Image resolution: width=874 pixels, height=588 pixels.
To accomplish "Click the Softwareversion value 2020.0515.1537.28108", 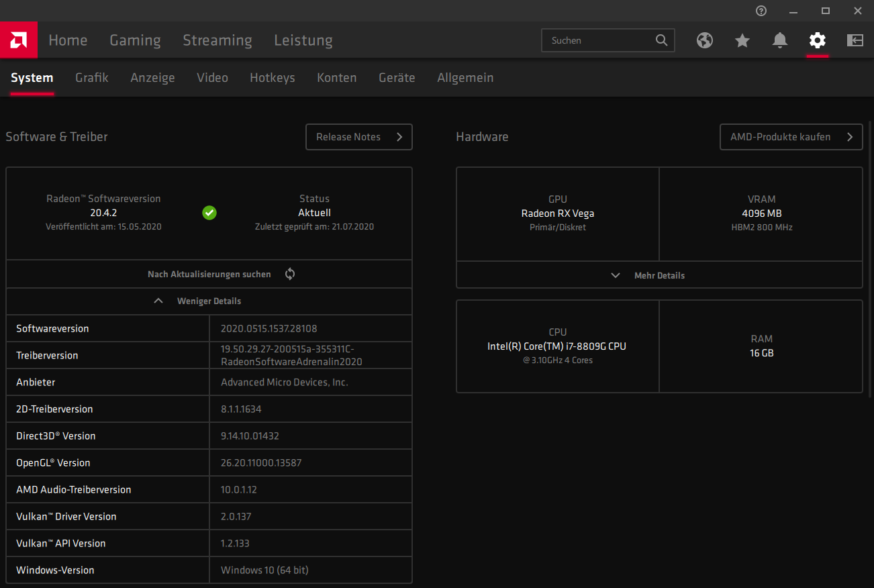I will coord(269,328).
